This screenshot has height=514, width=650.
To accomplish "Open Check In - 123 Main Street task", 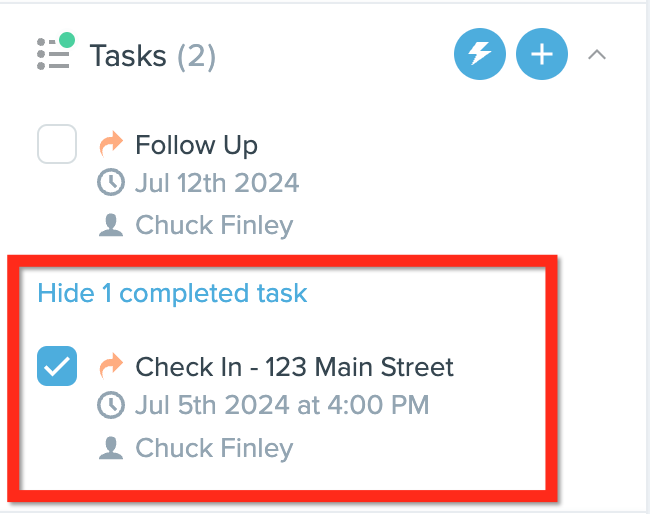I will click(294, 367).
